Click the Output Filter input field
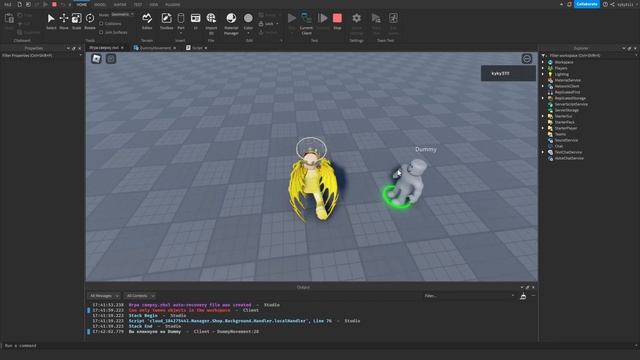 click(x=469, y=296)
